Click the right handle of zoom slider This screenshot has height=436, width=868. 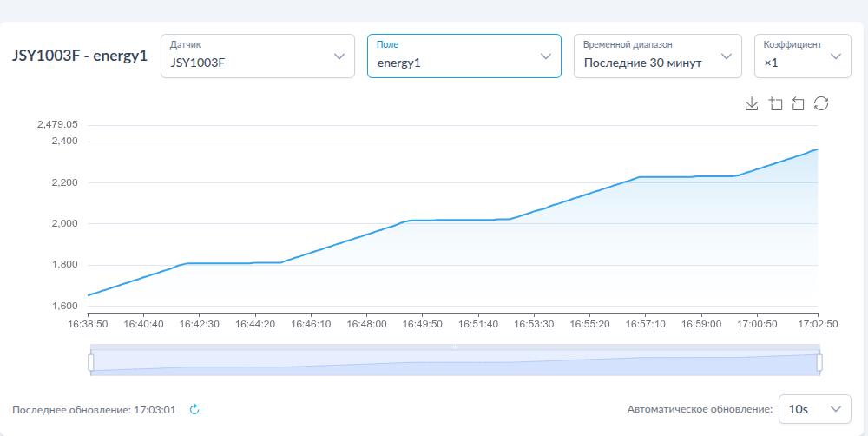point(819,362)
